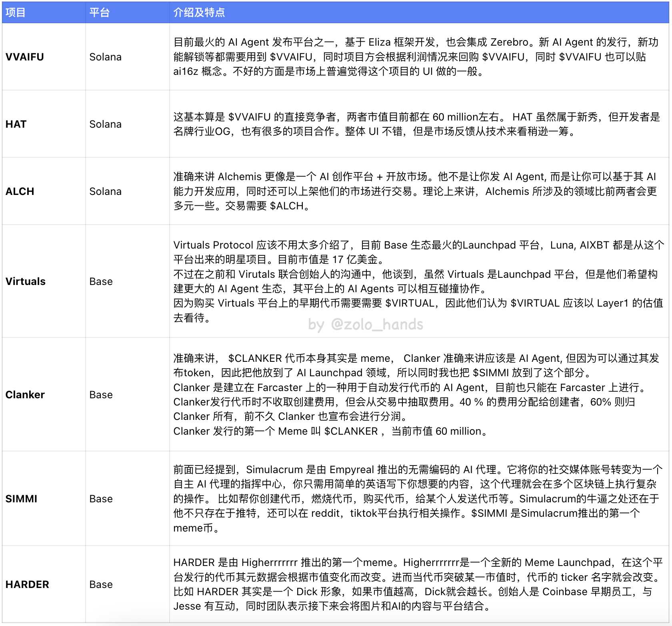
Task: Click Base in the Clanker row
Action: click(101, 395)
